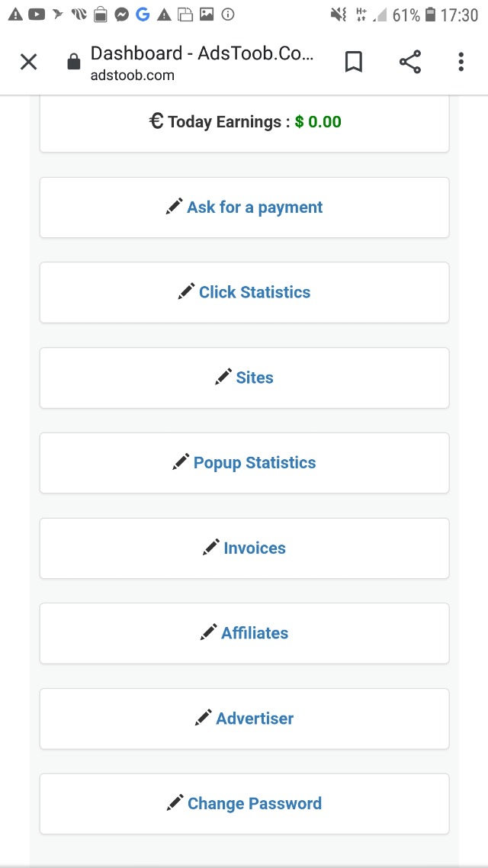Tap the euro icon by Today Earnings
488x868 pixels.
tap(156, 121)
